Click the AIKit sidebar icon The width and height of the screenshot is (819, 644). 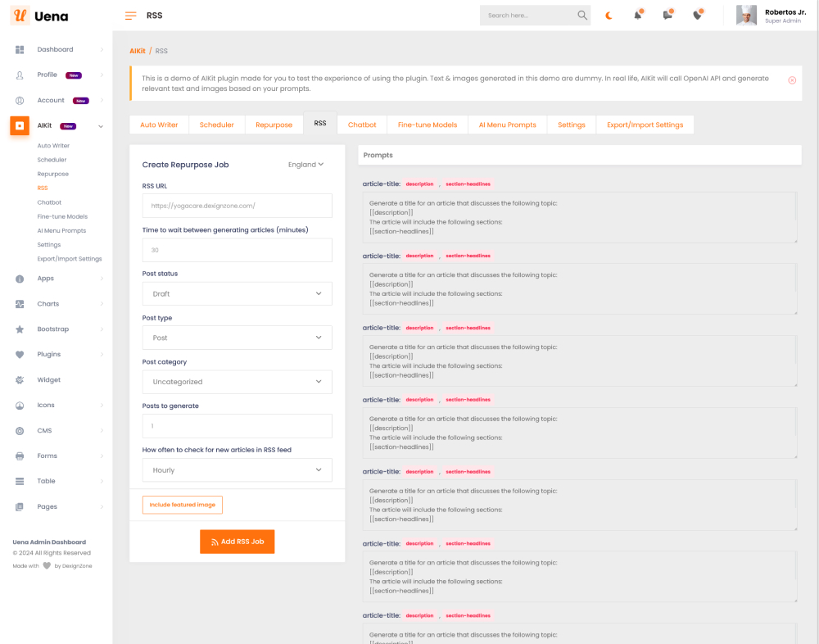click(x=20, y=126)
